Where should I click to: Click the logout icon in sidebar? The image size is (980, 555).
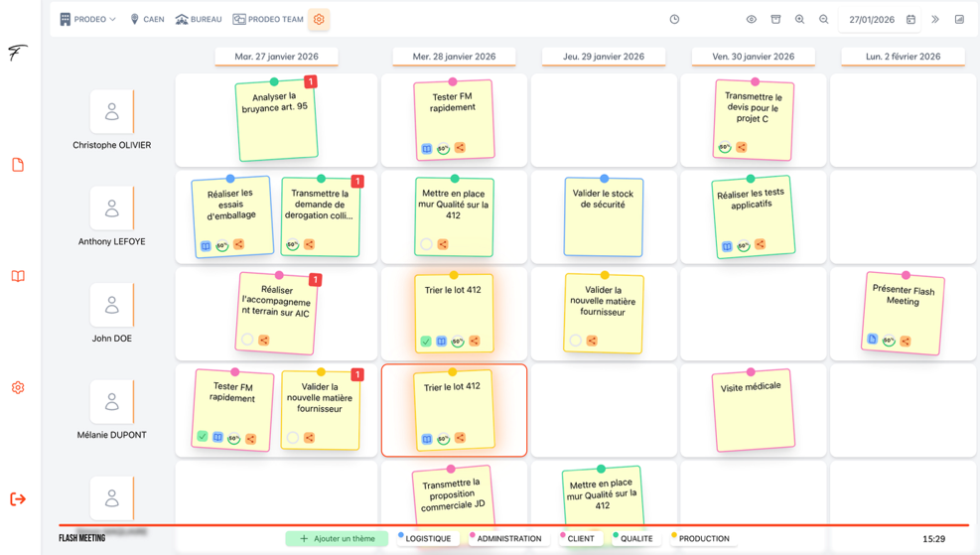pos(18,498)
